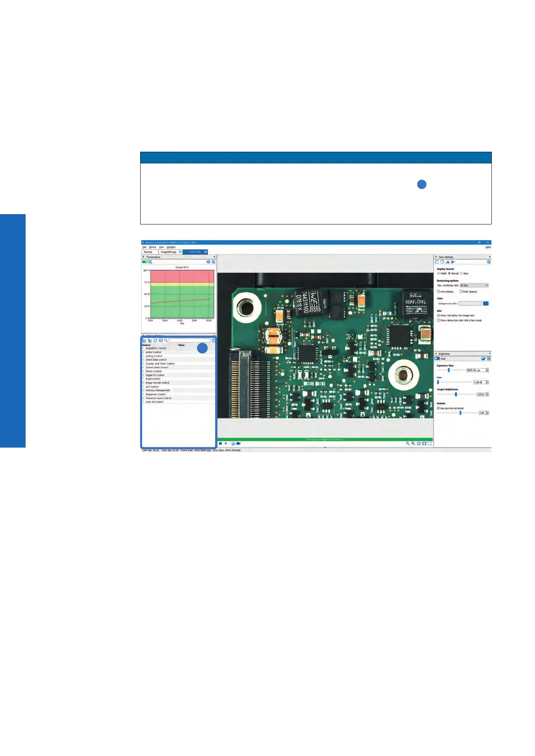Click the zoom out magnifier icon
The image size is (535, 756).
point(408,444)
